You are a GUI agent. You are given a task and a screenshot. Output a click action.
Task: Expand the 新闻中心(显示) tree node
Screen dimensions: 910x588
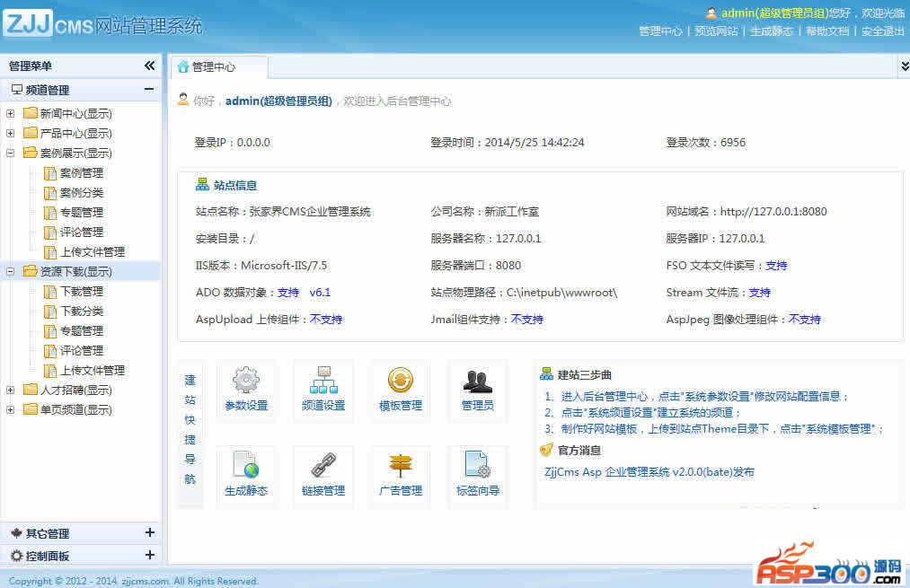pyautogui.click(x=11, y=114)
